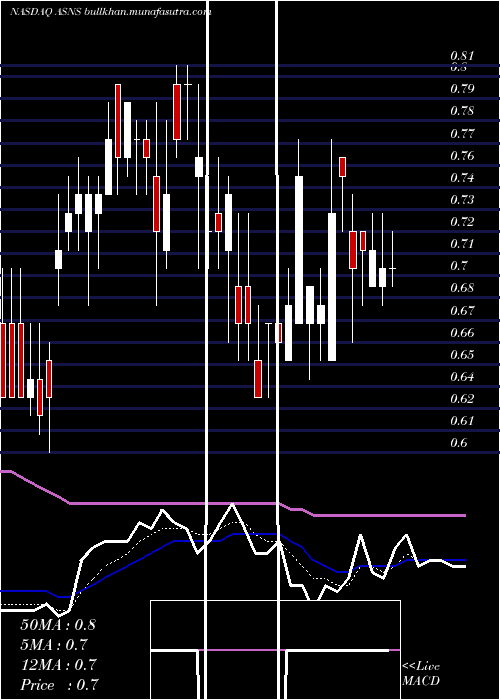Image resolution: width=500 pixels, height=700 pixels.
Task: Select the 0.77 price level label
Action: (x=462, y=133)
